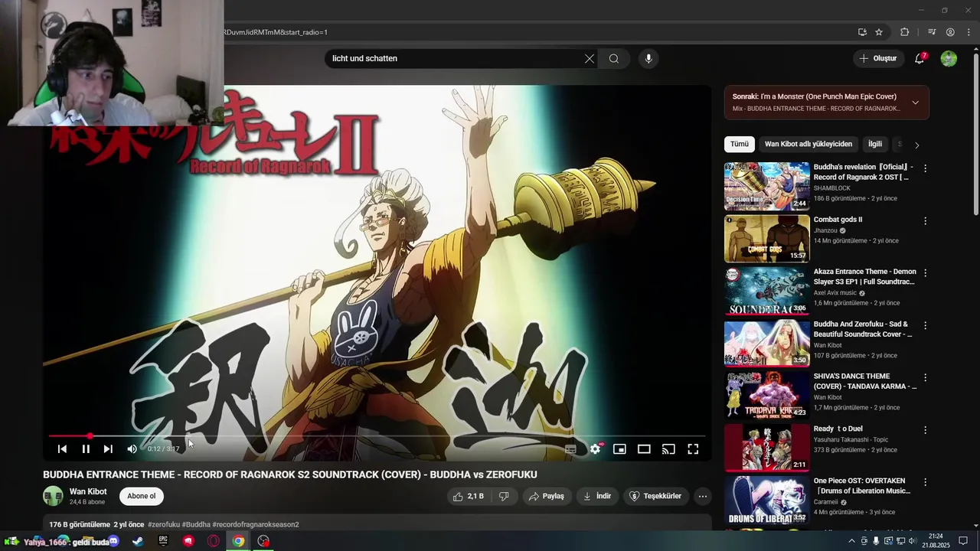Focus the 'licht und schatten' search field

pyautogui.click(x=456, y=59)
